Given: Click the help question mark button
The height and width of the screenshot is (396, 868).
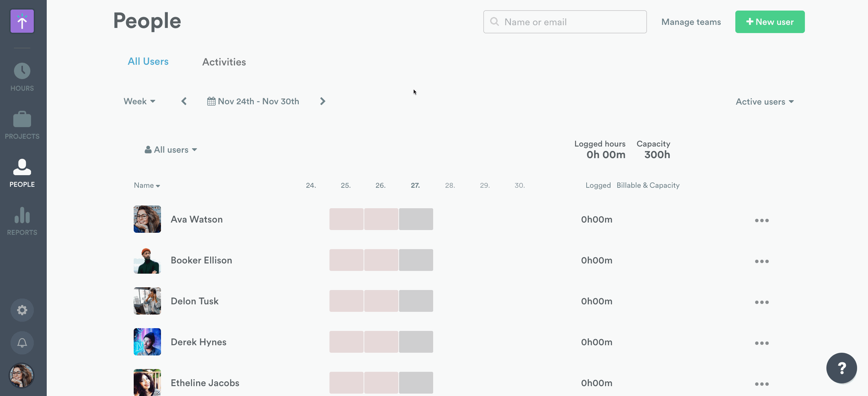Looking at the screenshot, I should (841, 368).
